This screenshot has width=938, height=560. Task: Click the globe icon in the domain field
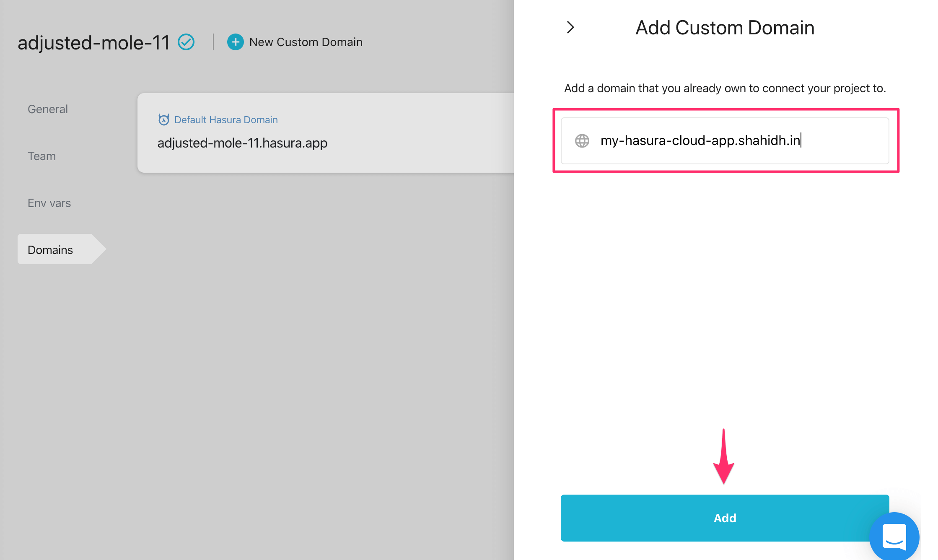click(x=582, y=141)
